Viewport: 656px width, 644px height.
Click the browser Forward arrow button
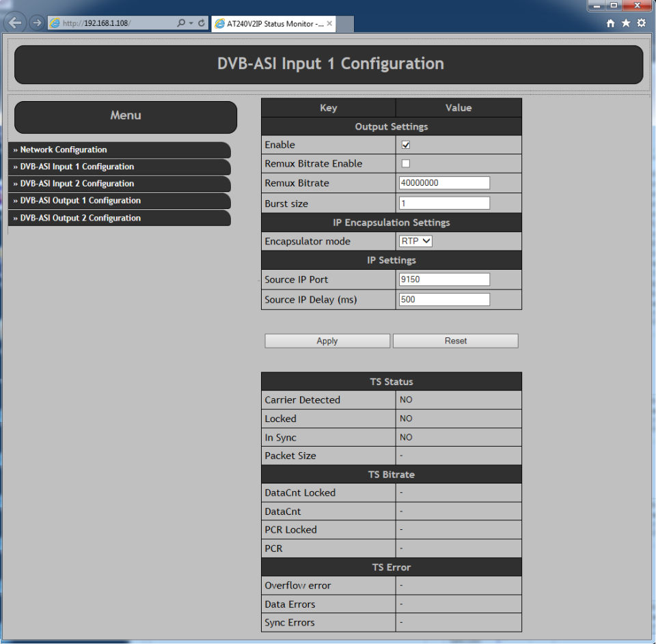click(37, 23)
